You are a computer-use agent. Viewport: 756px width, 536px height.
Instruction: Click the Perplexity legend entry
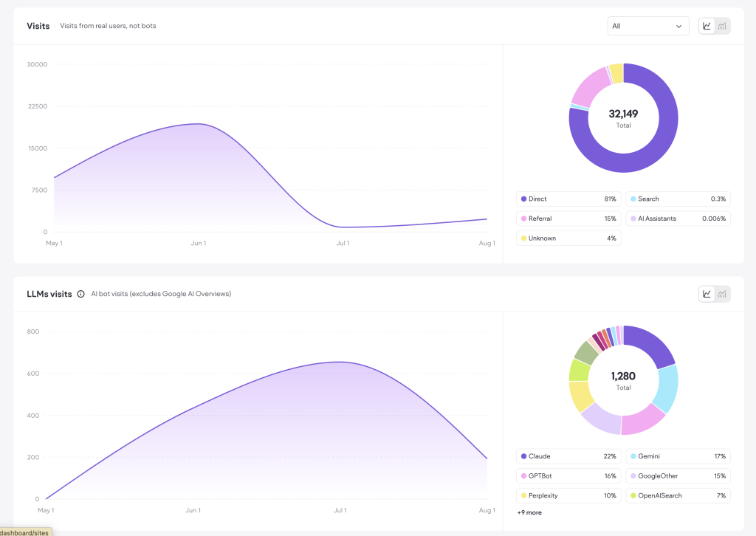tap(568, 495)
